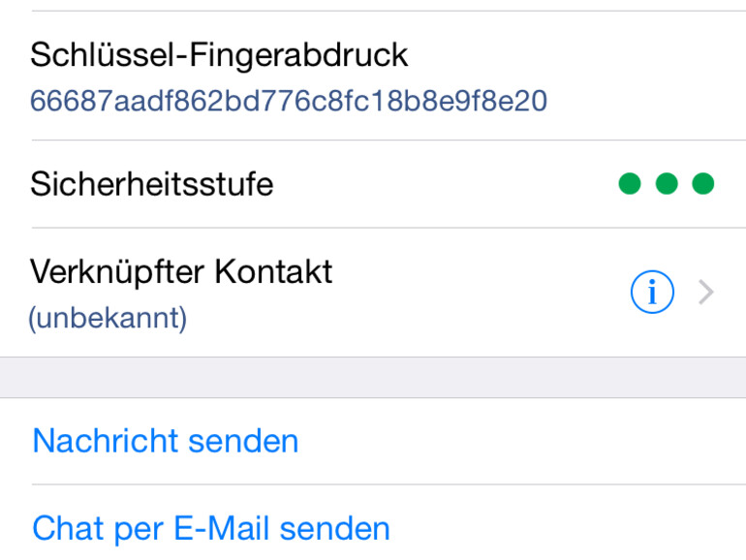Viewport: 746px width, 560px height.
Task: Tap empty space right of Chat per E-Mail senden
Action: coord(572,529)
